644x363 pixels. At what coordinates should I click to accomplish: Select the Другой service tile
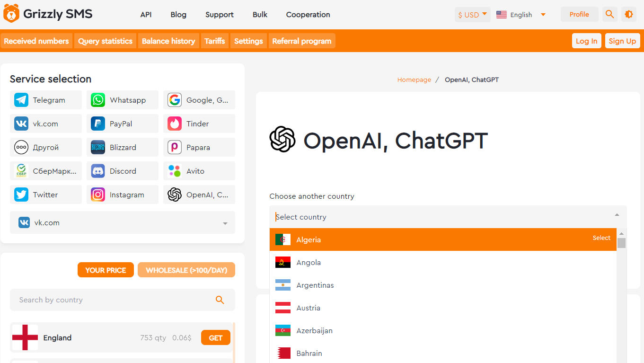pos(46,147)
